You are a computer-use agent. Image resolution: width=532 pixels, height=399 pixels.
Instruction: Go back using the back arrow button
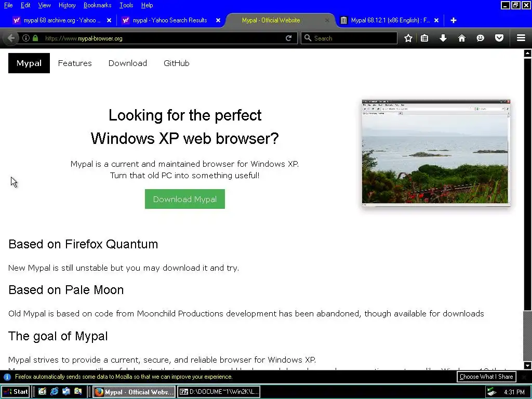tap(11, 38)
